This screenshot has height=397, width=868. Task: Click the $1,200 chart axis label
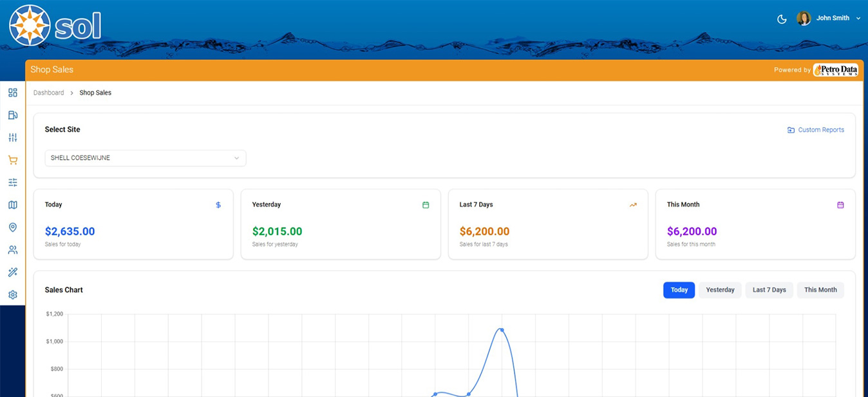tap(55, 315)
